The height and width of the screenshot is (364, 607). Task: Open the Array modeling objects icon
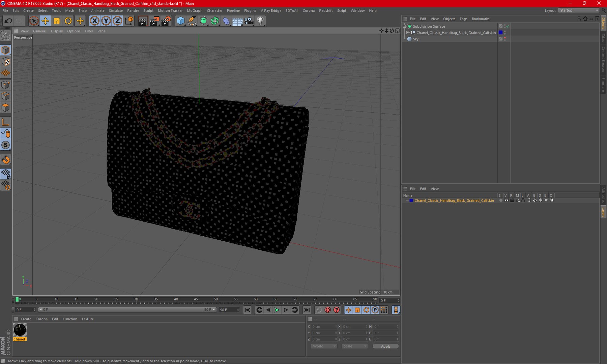215,21
